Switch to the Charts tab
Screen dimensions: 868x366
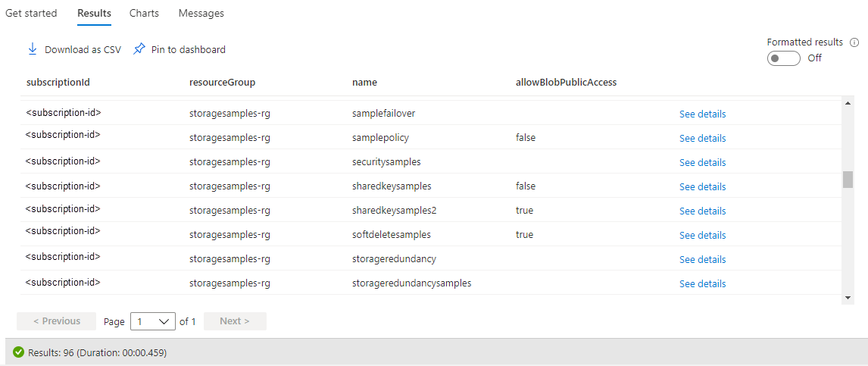(144, 14)
